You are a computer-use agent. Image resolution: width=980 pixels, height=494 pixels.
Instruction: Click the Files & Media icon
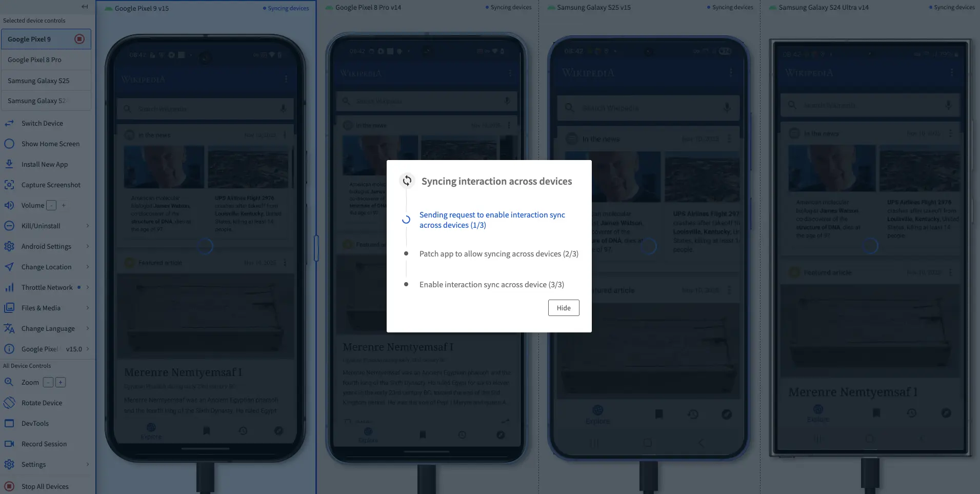pos(9,308)
